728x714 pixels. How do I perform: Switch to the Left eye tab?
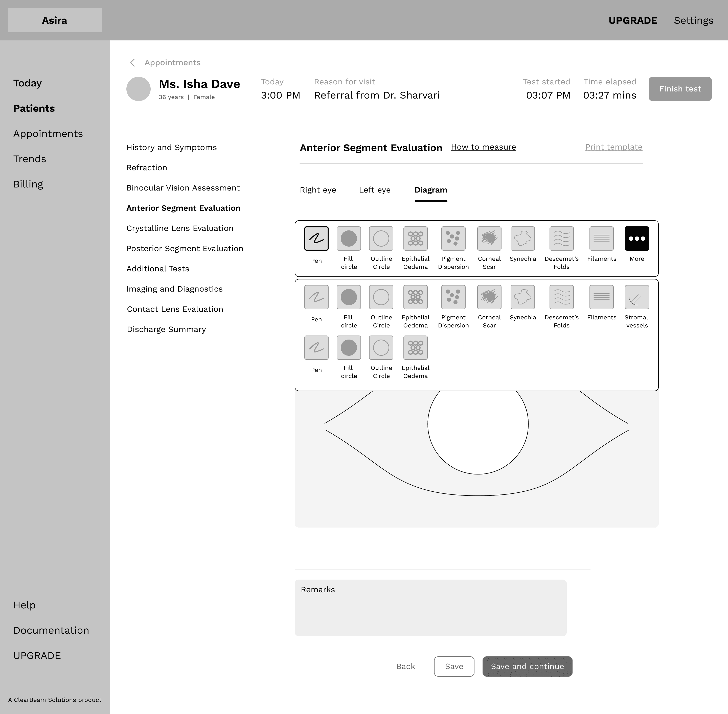click(x=375, y=190)
